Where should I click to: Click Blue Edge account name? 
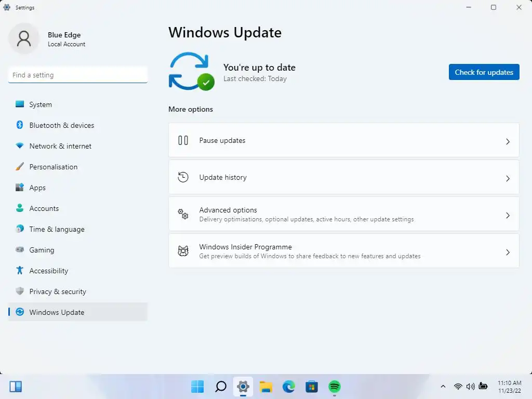(x=64, y=35)
